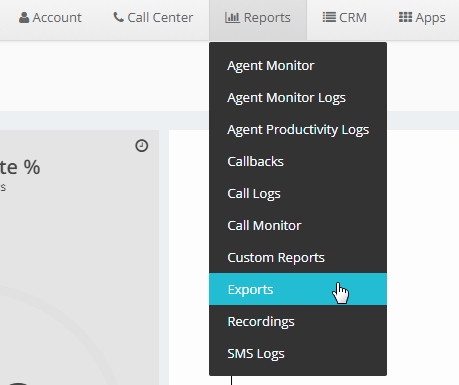Screen dimensions: 459x385
Task: Open the CRM menu tab
Action: (345, 18)
